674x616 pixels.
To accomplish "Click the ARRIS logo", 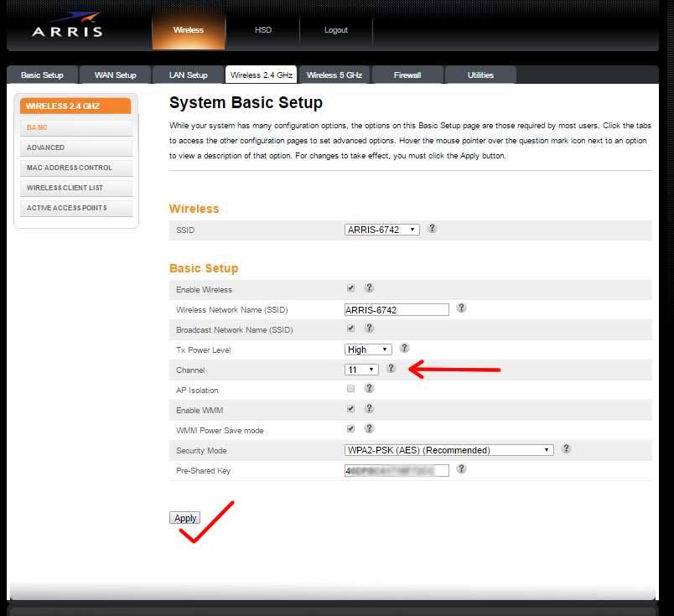I will tap(67, 25).
